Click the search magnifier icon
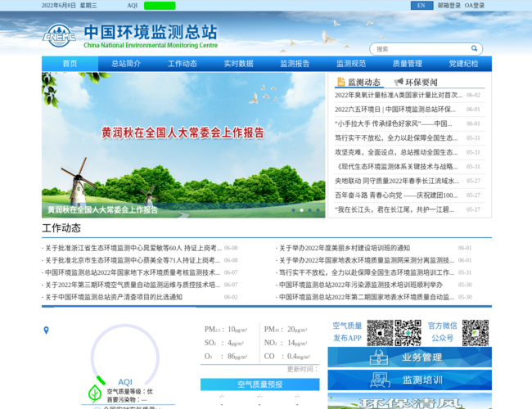Viewport: 532px width, 409px height. tap(474, 48)
